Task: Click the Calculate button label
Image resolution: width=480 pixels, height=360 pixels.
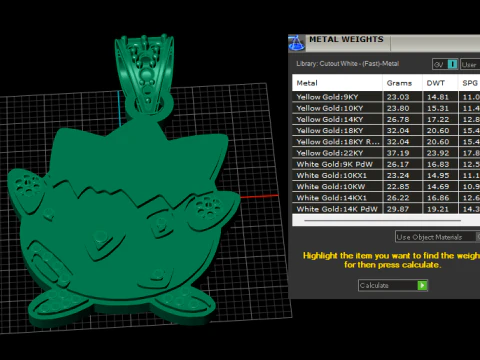Action: [x=374, y=285]
